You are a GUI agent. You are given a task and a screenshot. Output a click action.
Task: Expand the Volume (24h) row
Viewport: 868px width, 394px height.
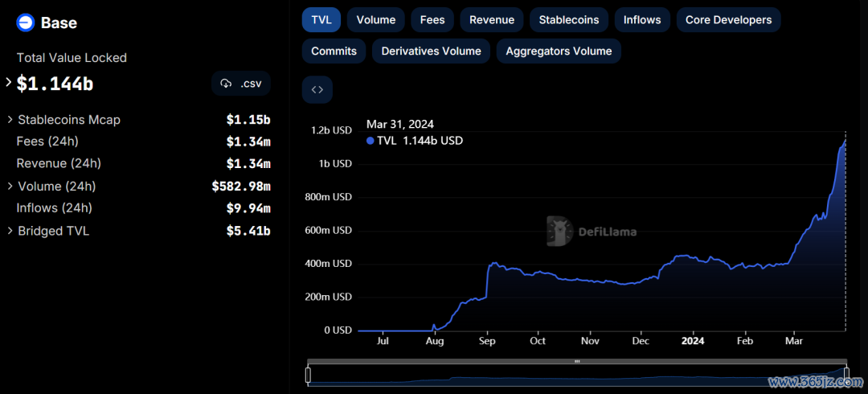(x=10, y=187)
